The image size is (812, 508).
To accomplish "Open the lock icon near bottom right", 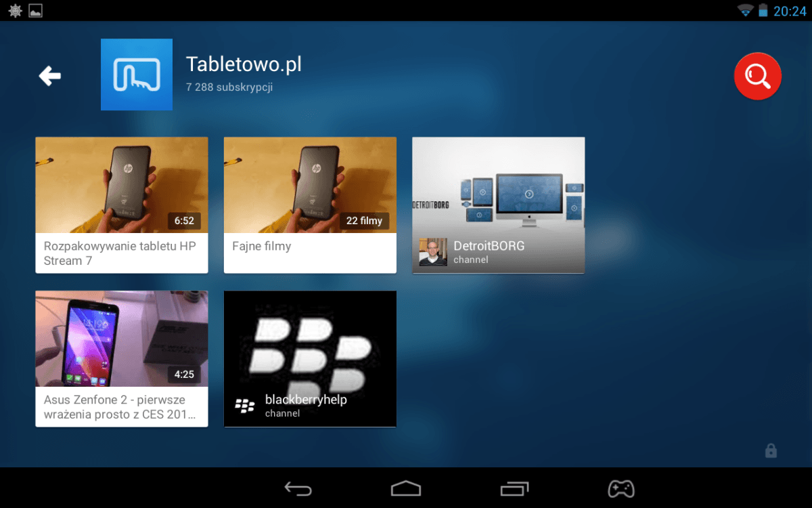I will pyautogui.click(x=771, y=450).
